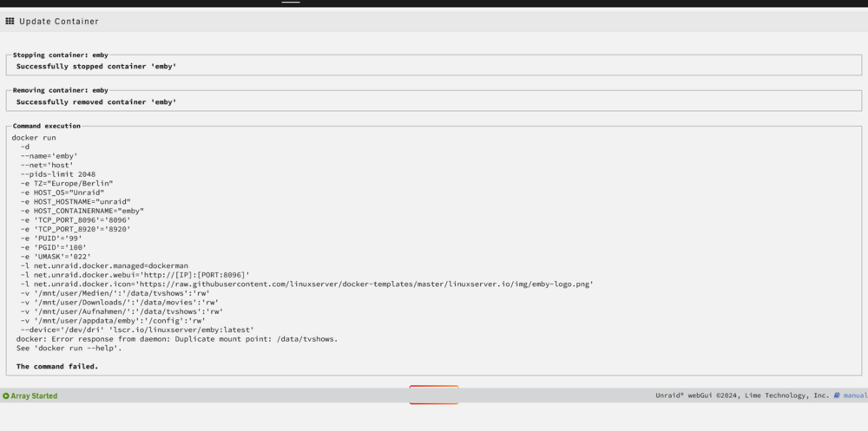Viewport: 868px width, 431px height.
Task: Select 'Successfully stopped container' message
Action: pos(96,67)
